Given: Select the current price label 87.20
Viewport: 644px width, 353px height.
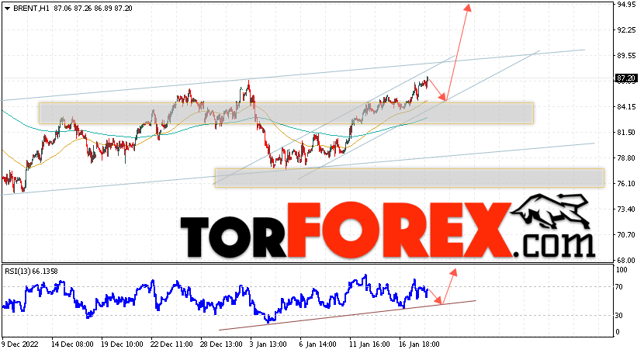Looking at the screenshot, I should (626, 78).
